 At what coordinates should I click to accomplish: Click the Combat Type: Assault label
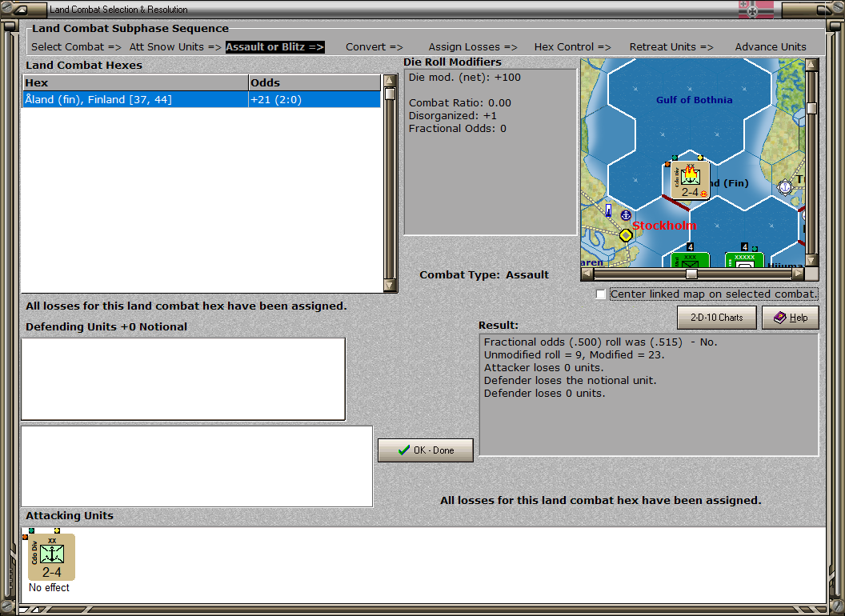click(x=484, y=275)
